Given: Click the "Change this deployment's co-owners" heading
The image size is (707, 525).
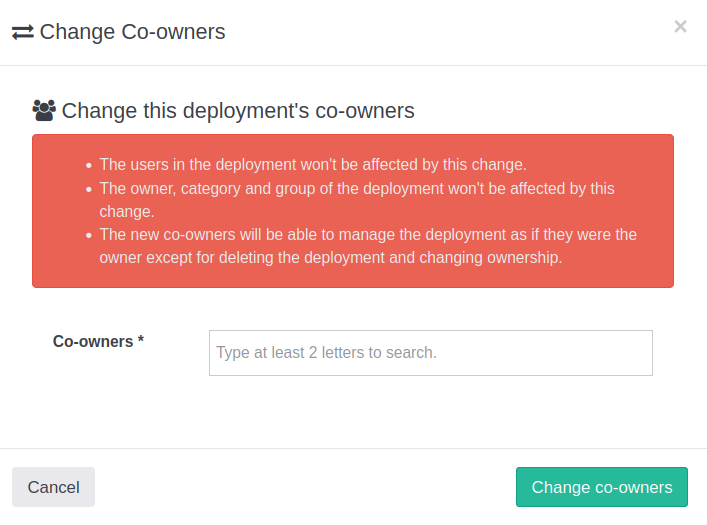Looking at the screenshot, I should (238, 110).
